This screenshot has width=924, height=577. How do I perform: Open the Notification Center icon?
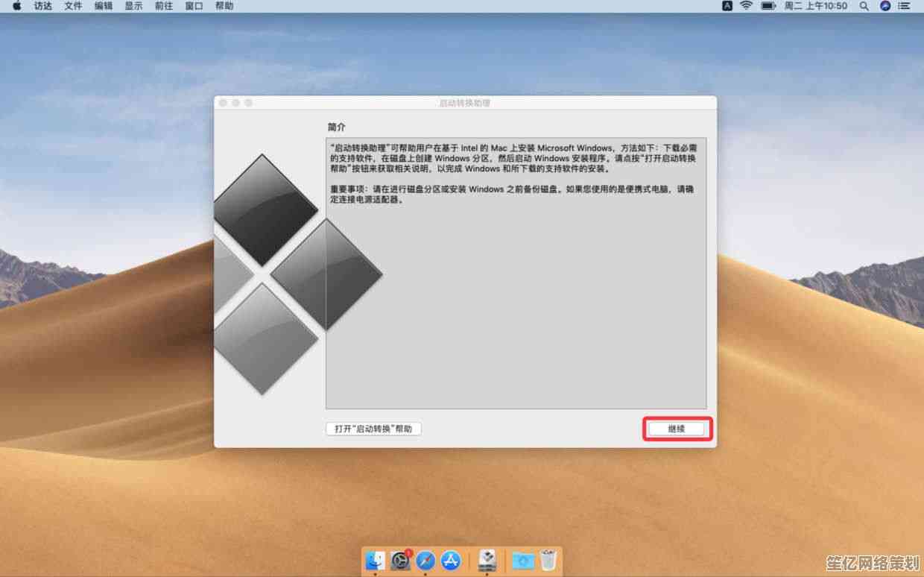coord(905,6)
